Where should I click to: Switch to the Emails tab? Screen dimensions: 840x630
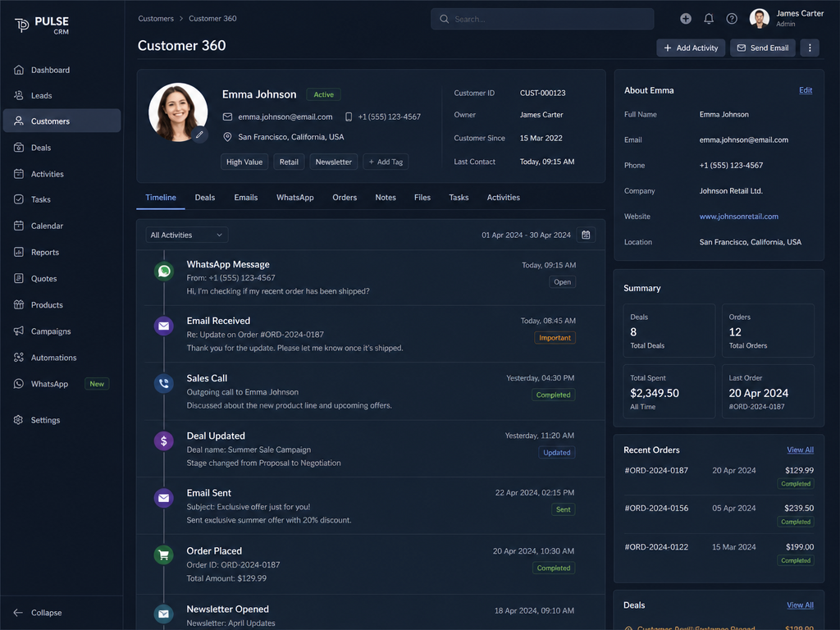246,197
